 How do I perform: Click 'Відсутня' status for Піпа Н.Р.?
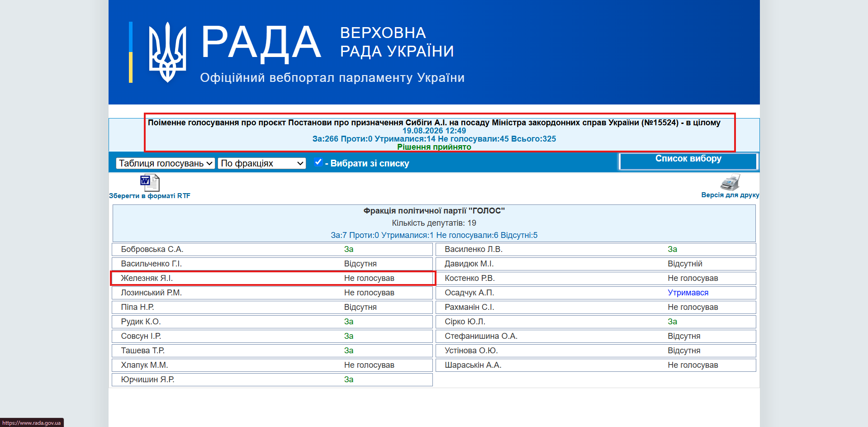pos(360,307)
